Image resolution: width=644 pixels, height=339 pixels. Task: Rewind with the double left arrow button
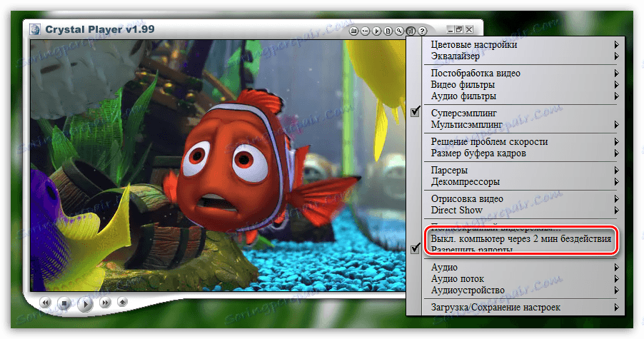(46, 303)
